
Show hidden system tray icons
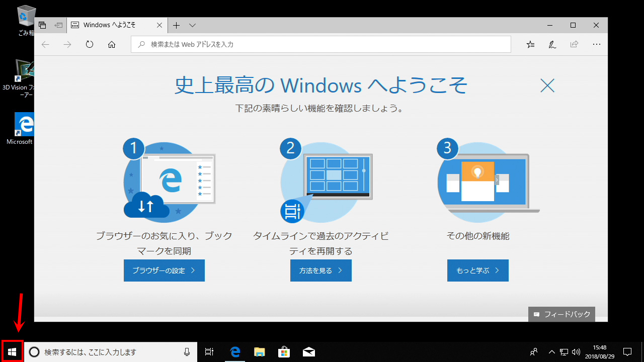coord(551,352)
